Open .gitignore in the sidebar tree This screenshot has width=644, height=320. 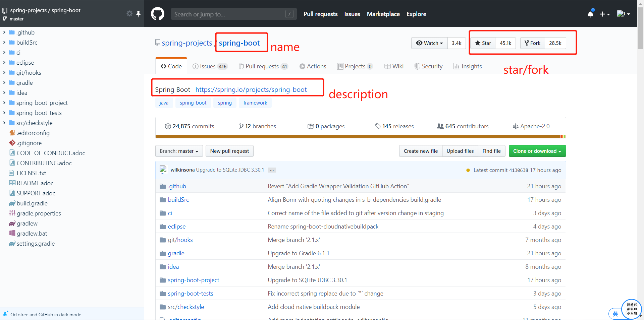click(x=29, y=143)
